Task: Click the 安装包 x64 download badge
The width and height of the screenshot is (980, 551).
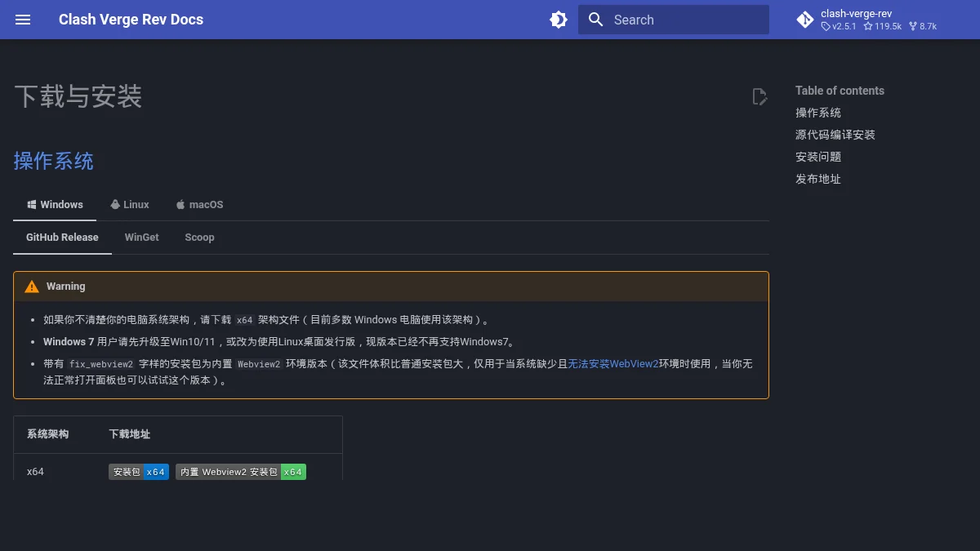Action: click(x=139, y=472)
